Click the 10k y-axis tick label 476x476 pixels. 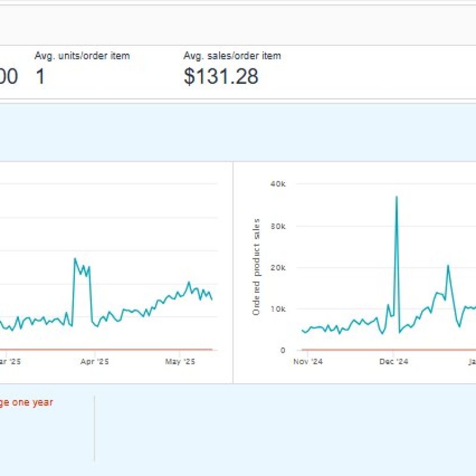[x=278, y=309]
